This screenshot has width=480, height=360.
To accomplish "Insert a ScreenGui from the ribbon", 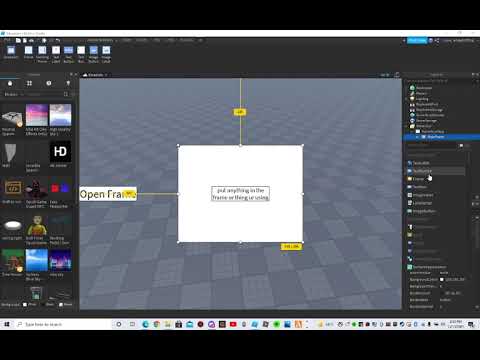I will [x=11, y=53].
